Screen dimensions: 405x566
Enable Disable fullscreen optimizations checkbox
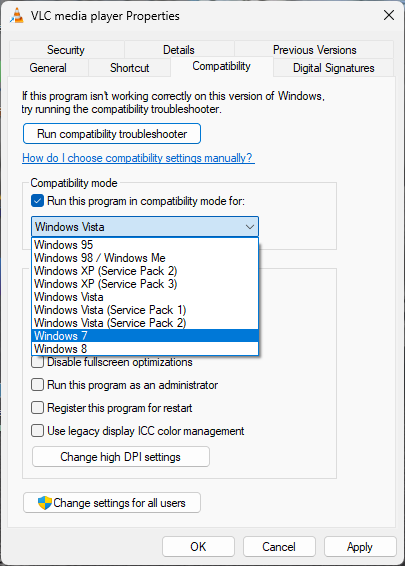(38, 362)
